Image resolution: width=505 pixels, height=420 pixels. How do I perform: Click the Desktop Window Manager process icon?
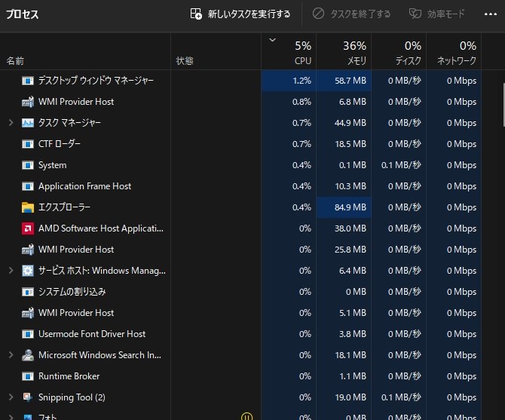(x=28, y=81)
